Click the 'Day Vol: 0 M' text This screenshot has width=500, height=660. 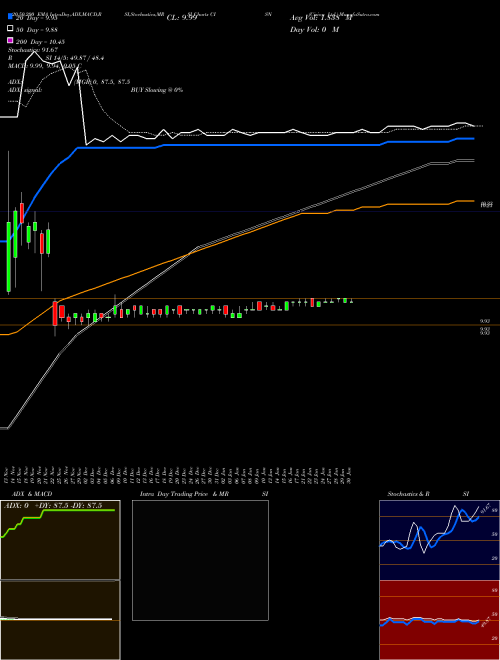(x=314, y=29)
